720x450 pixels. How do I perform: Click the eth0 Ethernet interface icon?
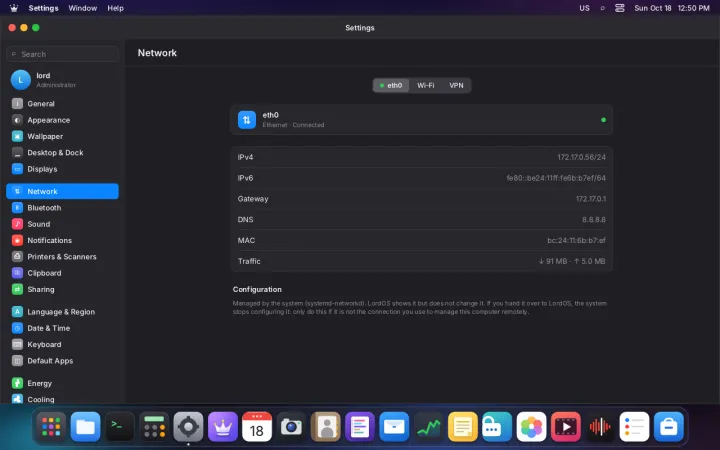point(247,120)
